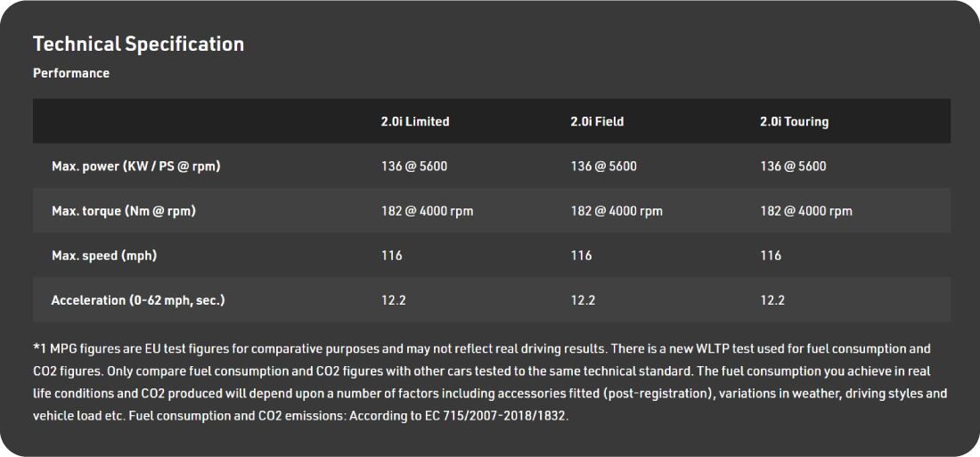Click max speed 116 under 2.0i Field

pos(581,256)
